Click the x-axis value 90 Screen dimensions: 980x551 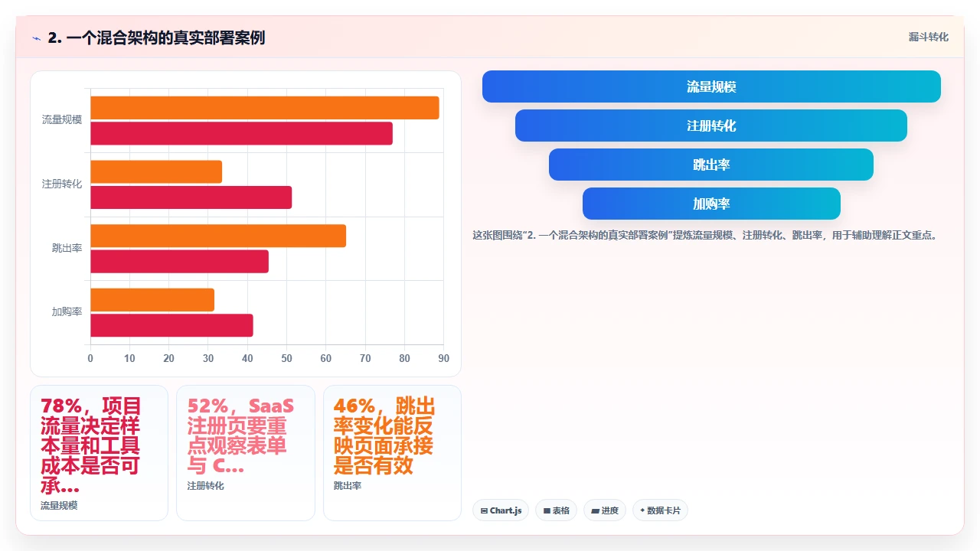click(x=443, y=358)
